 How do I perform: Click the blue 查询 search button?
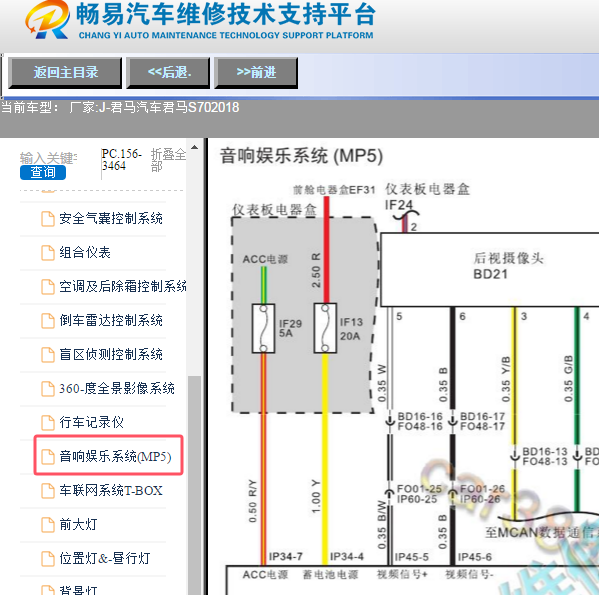tap(43, 173)
